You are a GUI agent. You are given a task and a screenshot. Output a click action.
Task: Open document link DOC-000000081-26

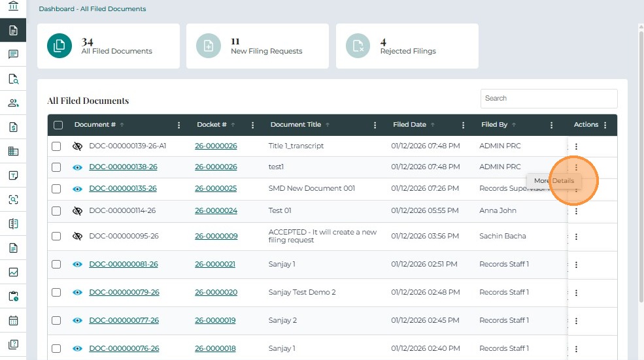coord(123,265)
